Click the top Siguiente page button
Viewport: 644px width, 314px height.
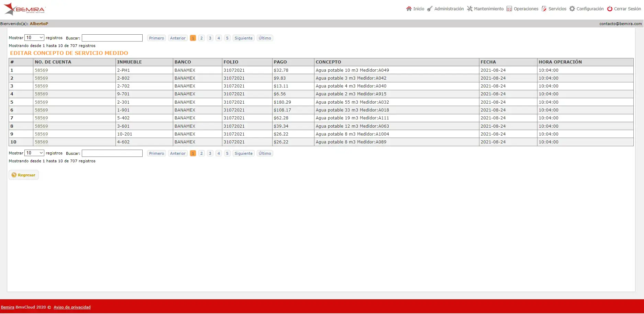click(x=244, y=38)
